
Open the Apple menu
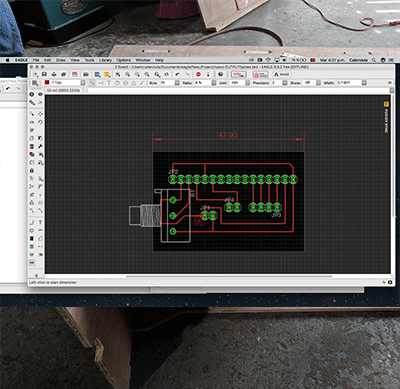[x=7, y=60]
